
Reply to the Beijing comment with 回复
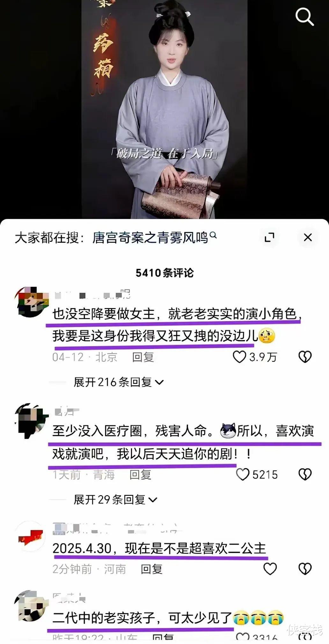tap(143, 357)
